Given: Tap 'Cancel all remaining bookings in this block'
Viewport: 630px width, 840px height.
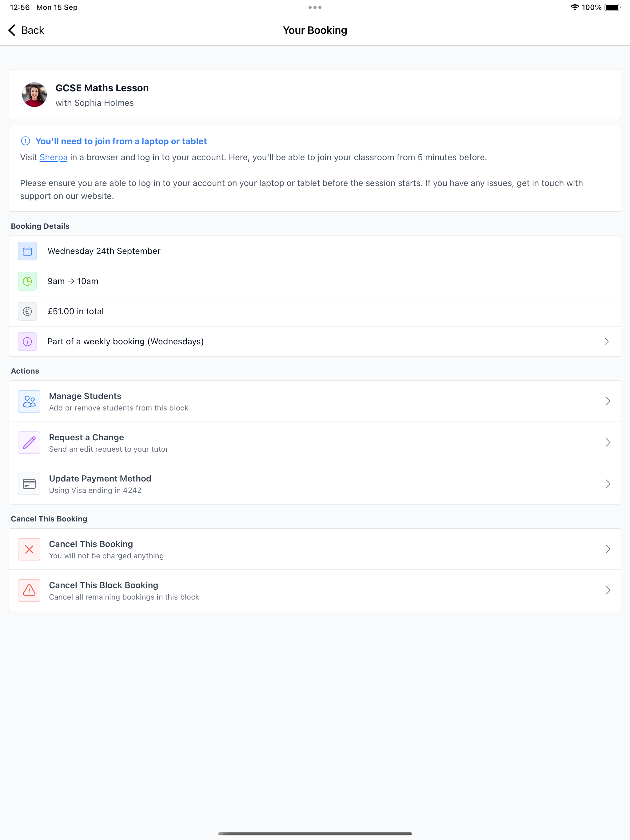Looking at the screenshot, I should 124,597.
